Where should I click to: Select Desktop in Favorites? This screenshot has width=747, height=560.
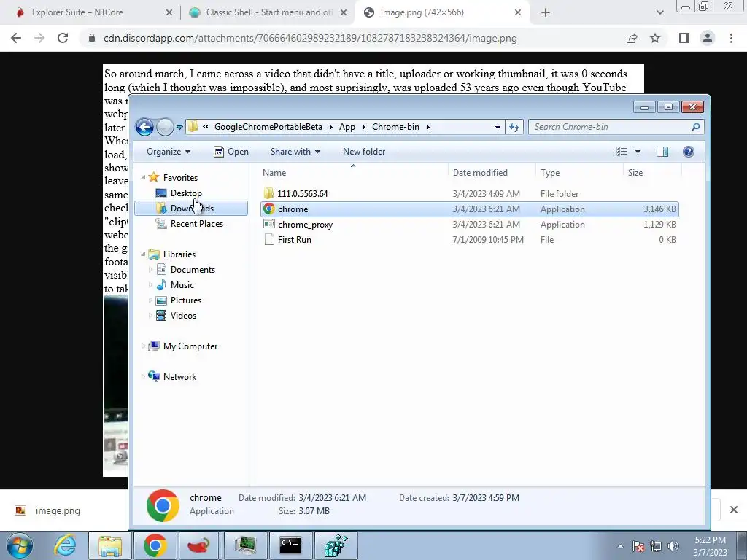tap(186, 192)
